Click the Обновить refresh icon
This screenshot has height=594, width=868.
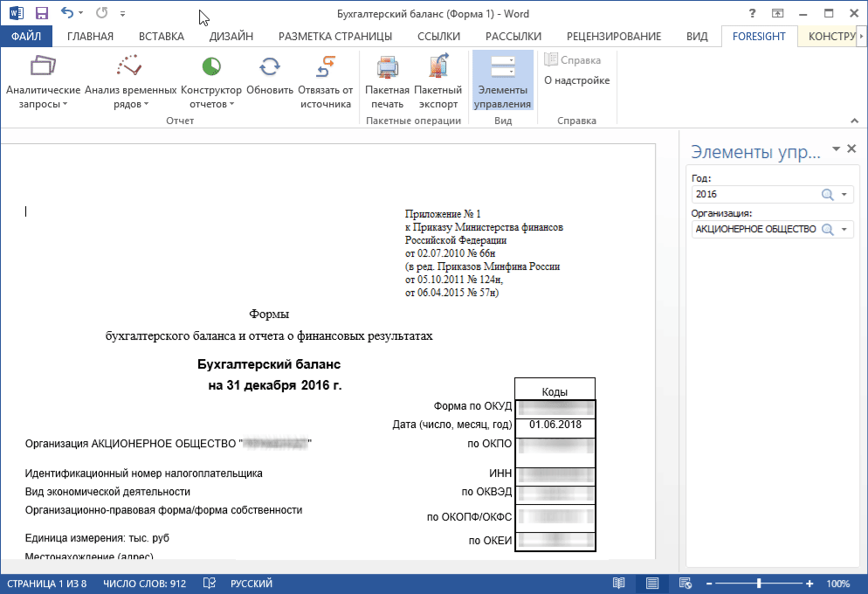coord(270,68)
